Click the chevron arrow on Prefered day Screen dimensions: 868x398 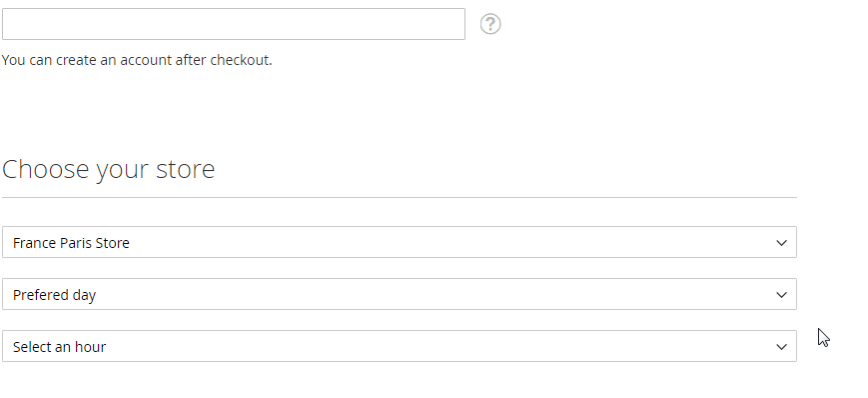tap(781, 295)
